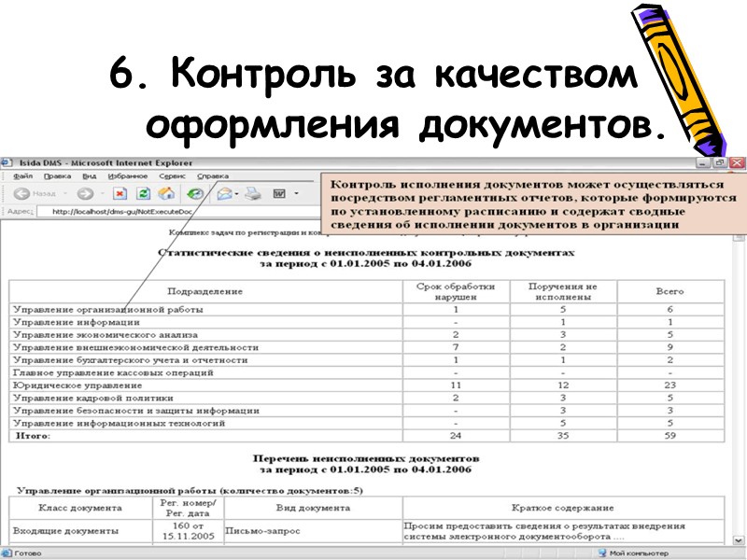
Task: Expand the Forward button history dropdown arrow
Action: (103, 193)
